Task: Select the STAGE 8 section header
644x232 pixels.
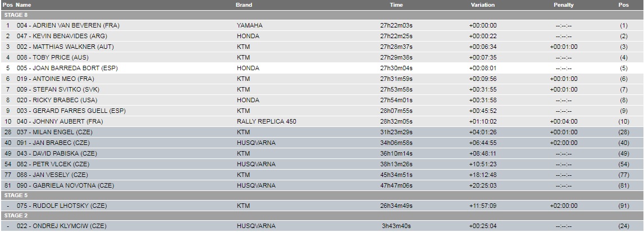Action: pyautogui.click(x=322, y=15)
